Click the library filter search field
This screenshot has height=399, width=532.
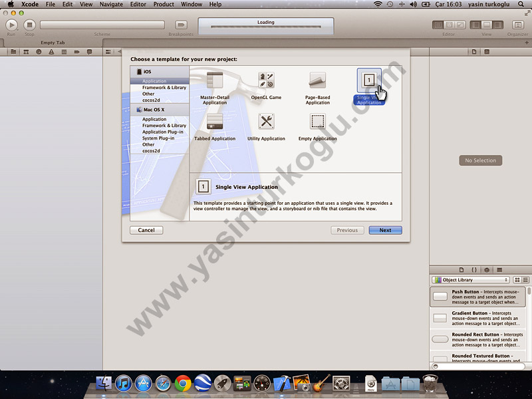(478, 366)
